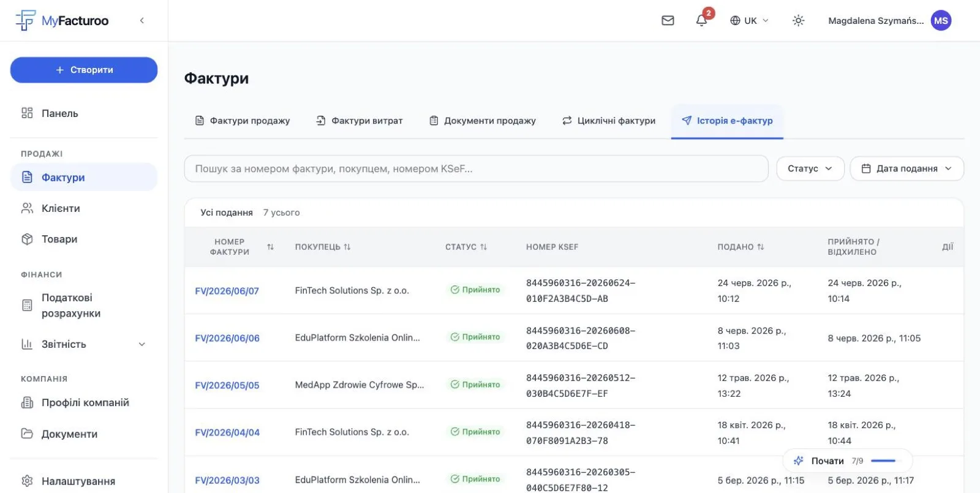This screenshot has height=493, width=980.
Task: Switch to Документи продажу tab
Action: [483, 121]
